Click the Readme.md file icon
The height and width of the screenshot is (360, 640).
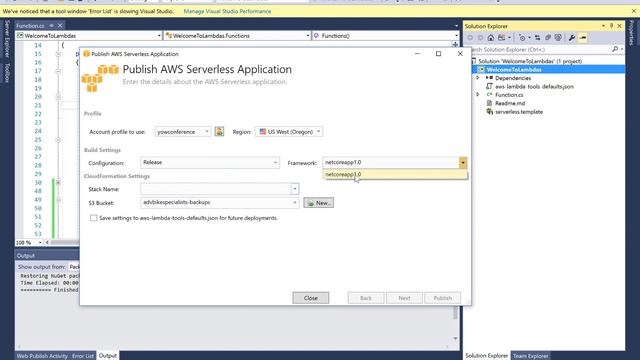click(489, 103)
